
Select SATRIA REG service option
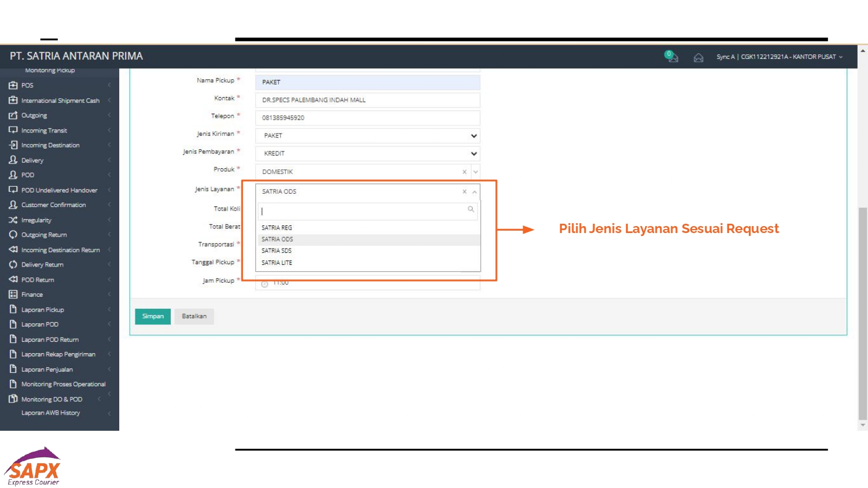coord(369,228)
